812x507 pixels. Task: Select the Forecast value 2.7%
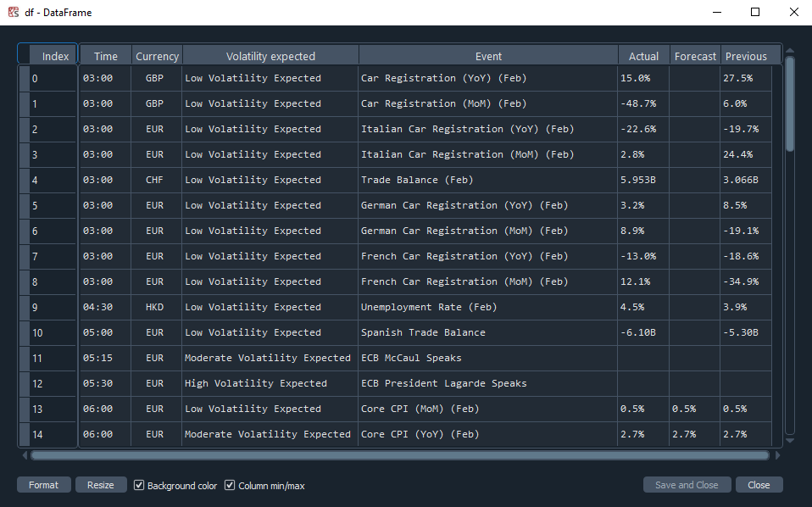coord(694,434)
